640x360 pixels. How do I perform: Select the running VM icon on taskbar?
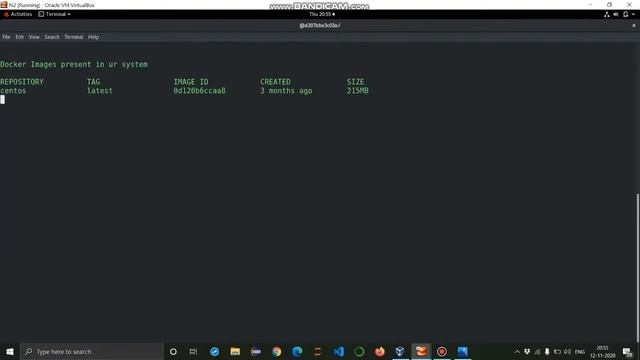(x=421, y=351)
